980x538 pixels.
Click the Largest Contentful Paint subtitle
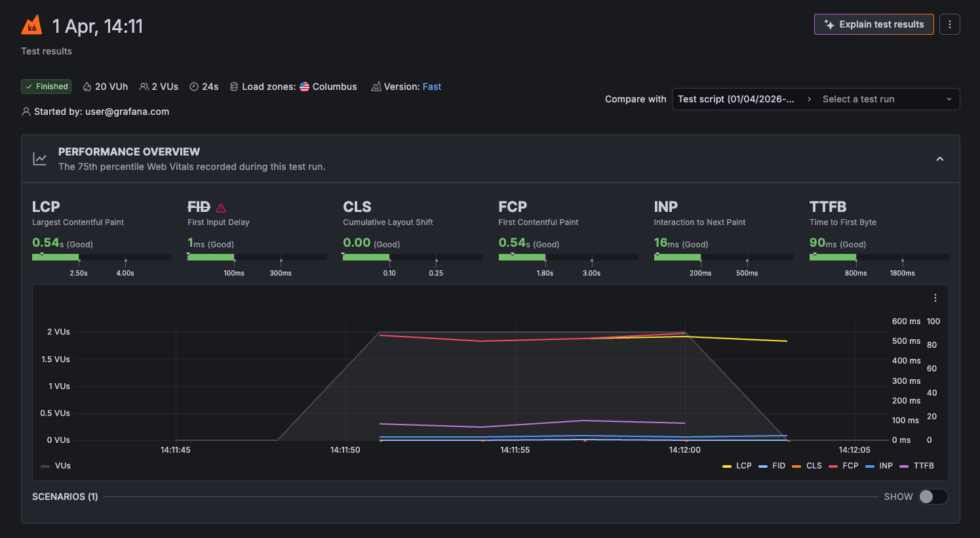tap(78, 222)
